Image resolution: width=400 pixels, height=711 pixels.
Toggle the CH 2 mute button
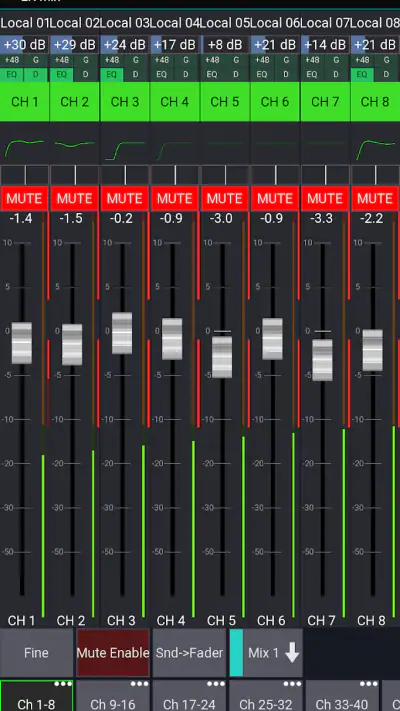pos(74,198)
